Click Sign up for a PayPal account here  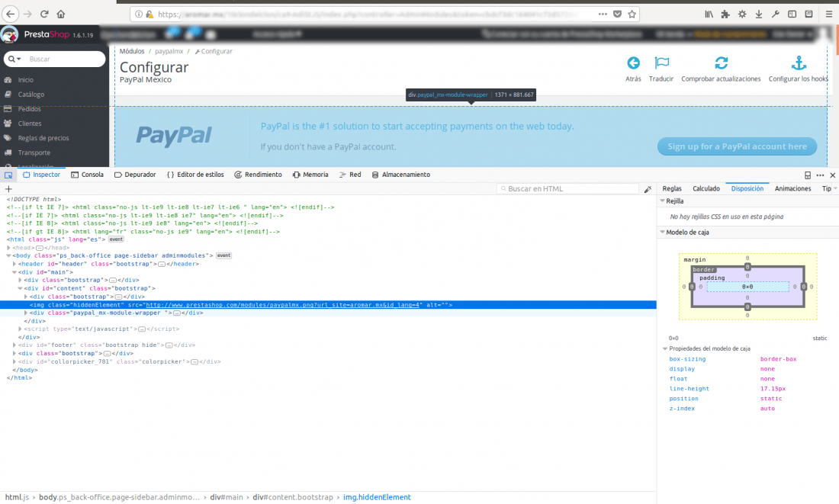pos(737,146)
